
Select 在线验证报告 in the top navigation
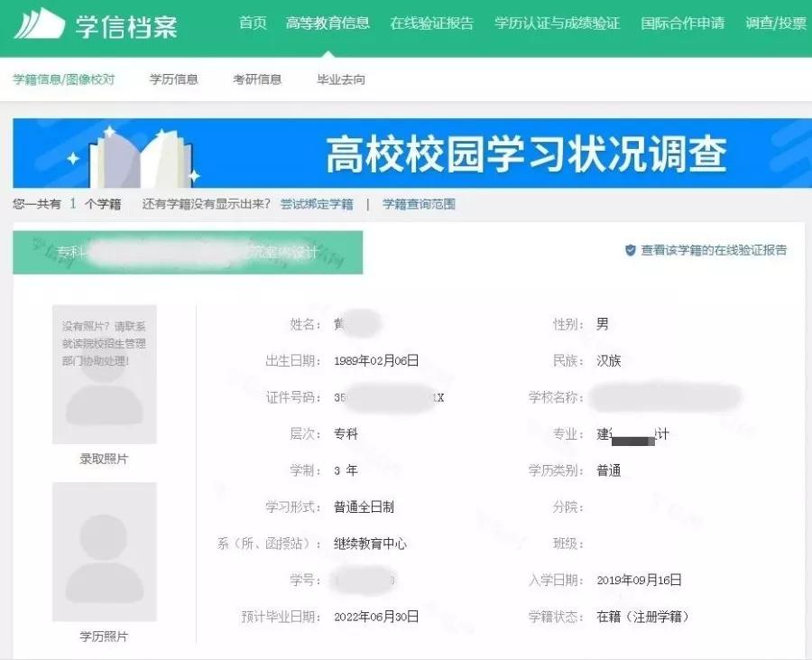click(432, 24)
